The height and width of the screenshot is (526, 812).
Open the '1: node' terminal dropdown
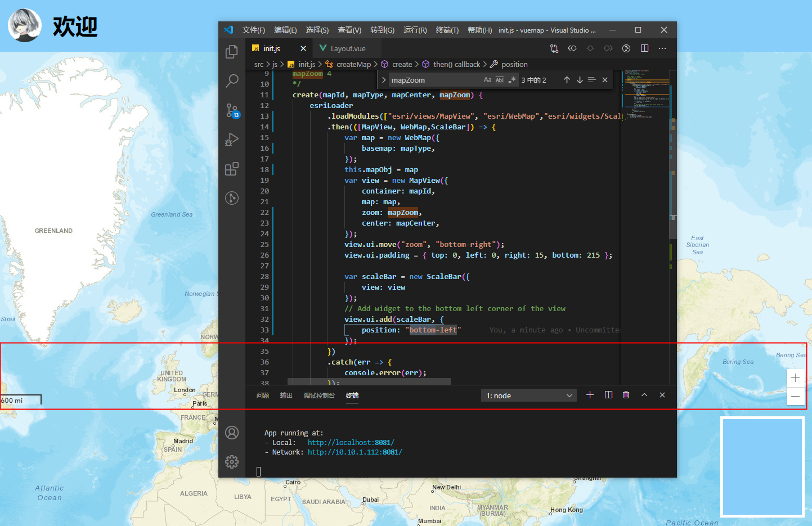(528, 395)
